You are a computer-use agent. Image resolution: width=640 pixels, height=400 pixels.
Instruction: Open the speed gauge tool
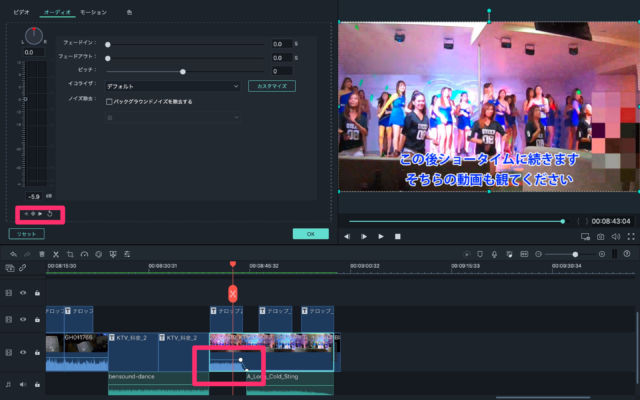[84, 254]
